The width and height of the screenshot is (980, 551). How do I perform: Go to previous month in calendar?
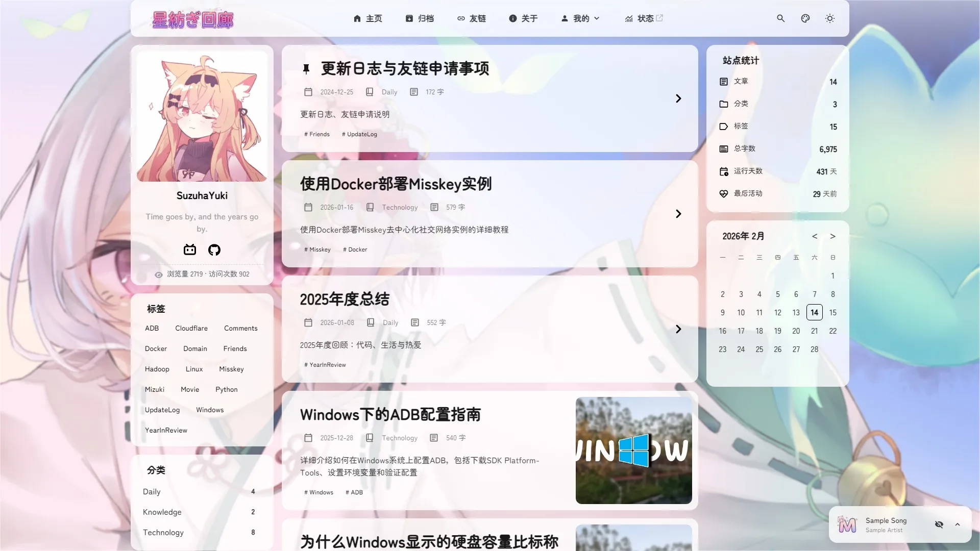coord(815,236)
